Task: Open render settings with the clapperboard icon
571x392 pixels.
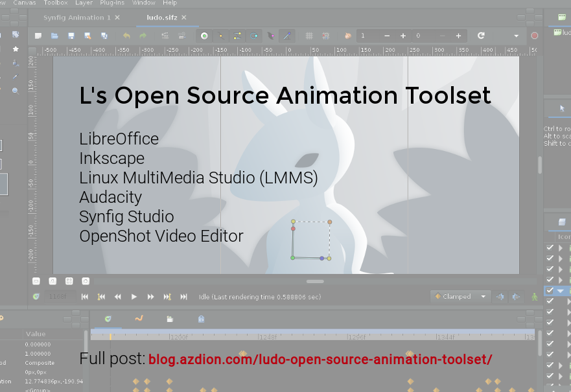Action: (165, 36)
